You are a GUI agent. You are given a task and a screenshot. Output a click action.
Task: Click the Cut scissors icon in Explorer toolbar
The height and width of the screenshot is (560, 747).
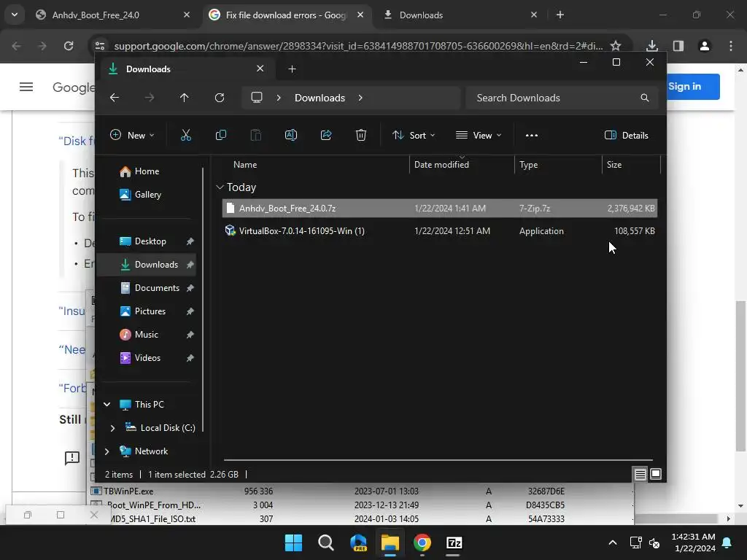point(186,135)
